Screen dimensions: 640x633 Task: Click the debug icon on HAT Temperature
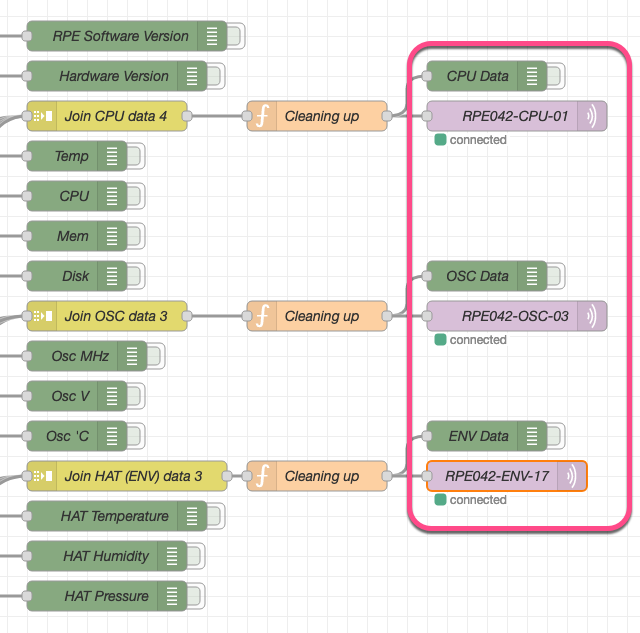[x=192, y=516]
